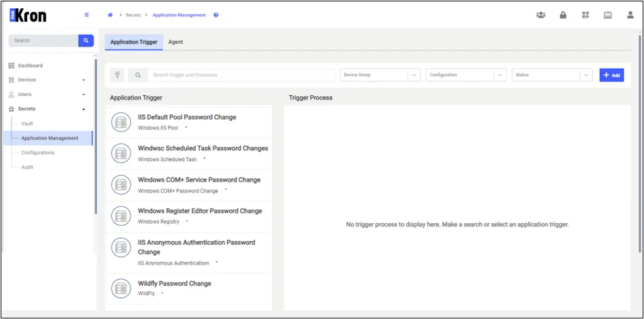The image size is (644, 319).
Task: Click the WildFly subtitle text
Action: 146,294
